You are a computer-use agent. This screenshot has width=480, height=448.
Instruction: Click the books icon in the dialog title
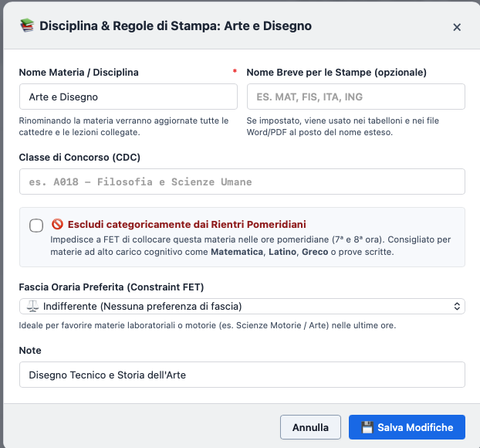pyautogui.click(x=27, y=25)
